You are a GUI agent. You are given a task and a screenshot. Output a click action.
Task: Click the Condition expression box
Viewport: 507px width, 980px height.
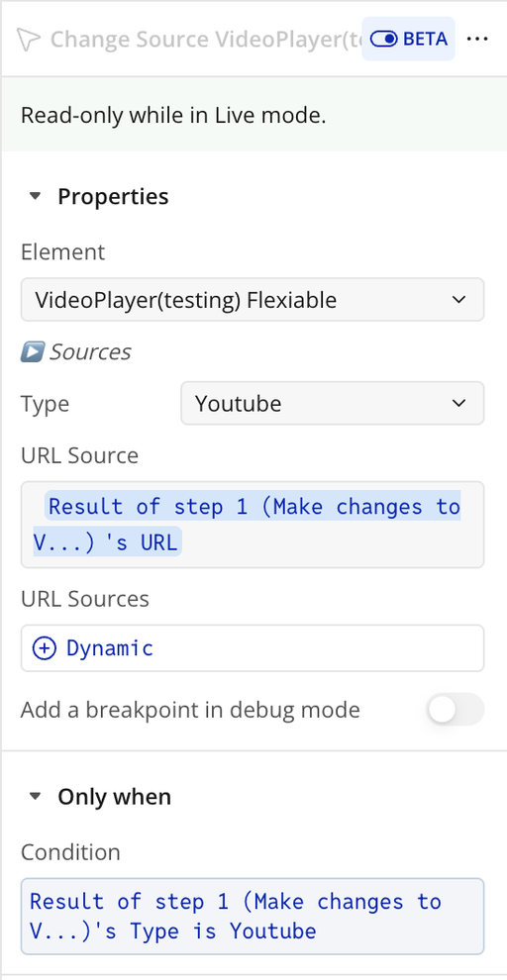pyautogui.click(x=253, y=917)
